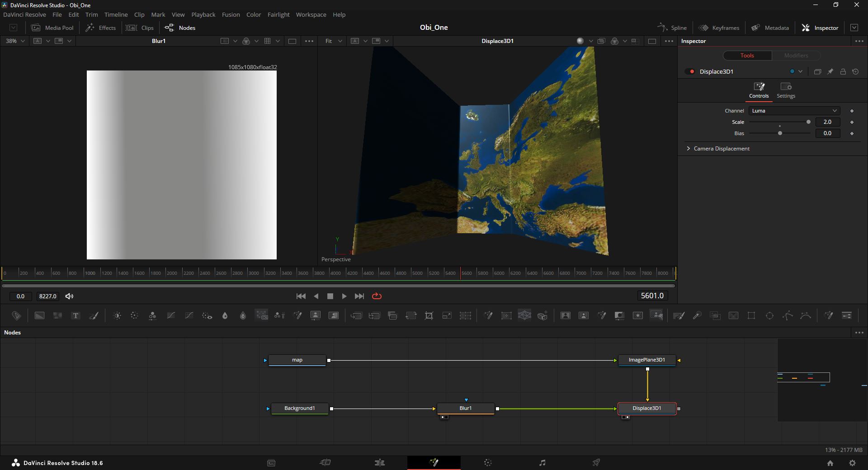This screenshot has height=470, width=868.
Task: Open the Workspace menu
Action: pos(311,14)
